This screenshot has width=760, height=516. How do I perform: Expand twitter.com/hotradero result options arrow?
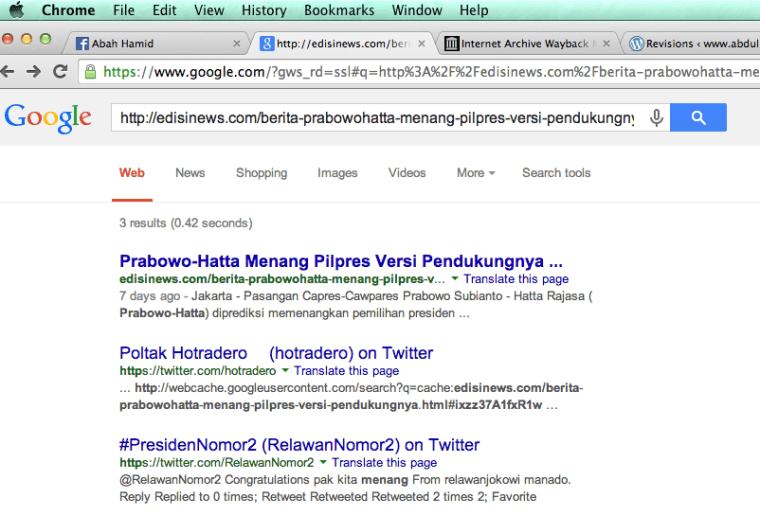(285, 370)
